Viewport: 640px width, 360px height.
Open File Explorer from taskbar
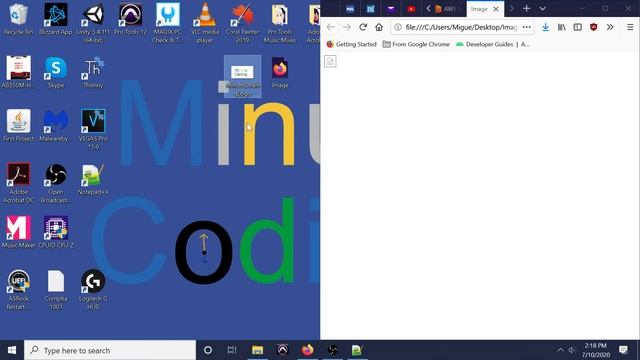click(257, 350)
